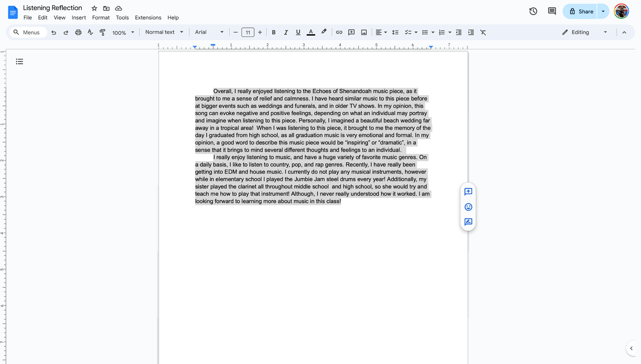Insert an image into the document
The width and height of the screenshot is (641, 364).
tap(364, 32)
